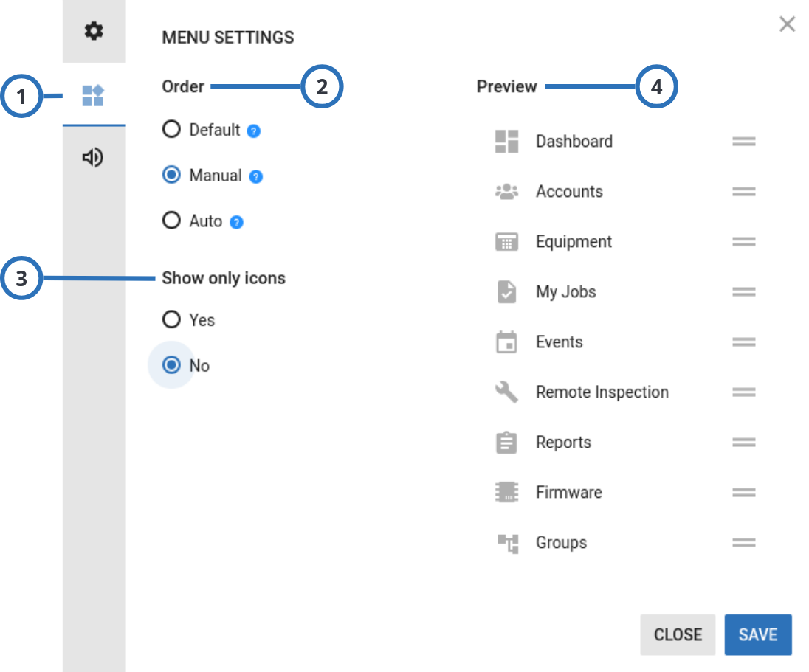This screenshot has height=672, width=809.
Task: Select the My Jobs document icon
Action: pyautogui.click(x=506, y=291)
